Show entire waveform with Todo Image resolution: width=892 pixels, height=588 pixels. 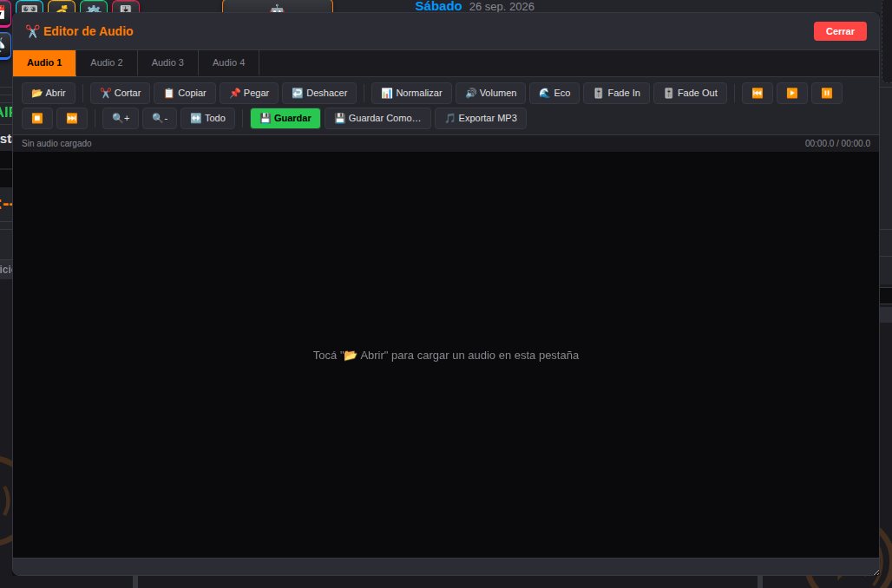click(x=207, y=118)
